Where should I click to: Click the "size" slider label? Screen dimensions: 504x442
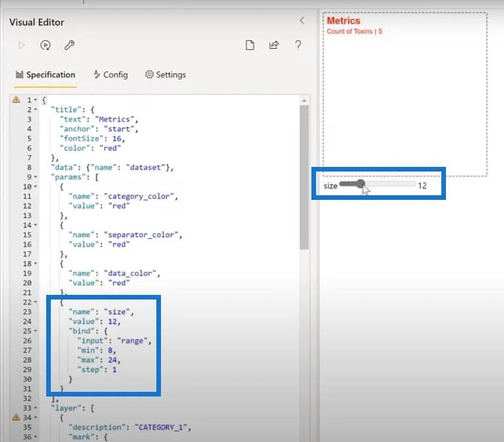330,186
